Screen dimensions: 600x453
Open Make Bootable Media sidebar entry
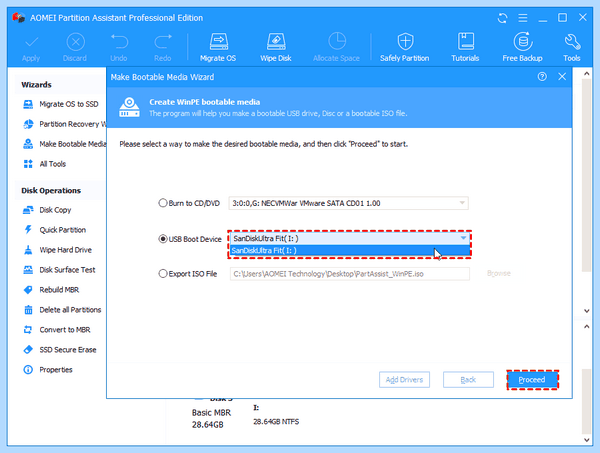[64, 144]
